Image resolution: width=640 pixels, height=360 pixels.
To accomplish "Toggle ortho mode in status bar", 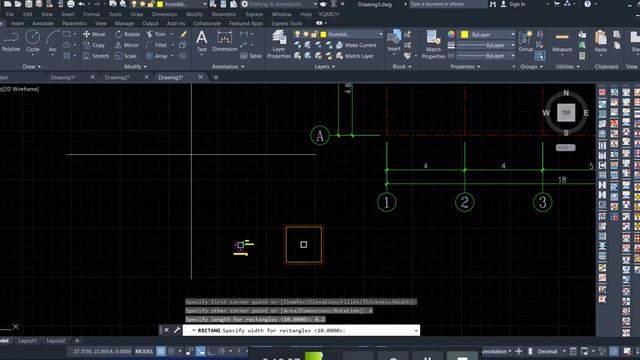I will click(211, 351).
